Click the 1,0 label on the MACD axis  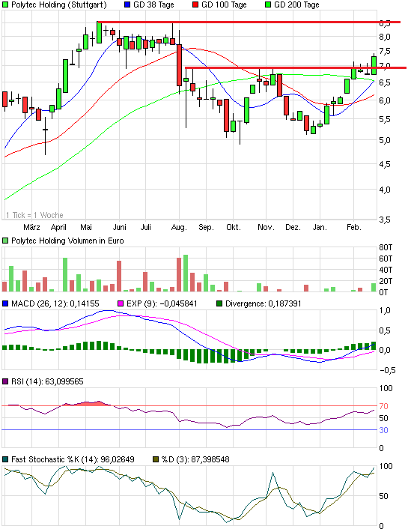(385, 310)
